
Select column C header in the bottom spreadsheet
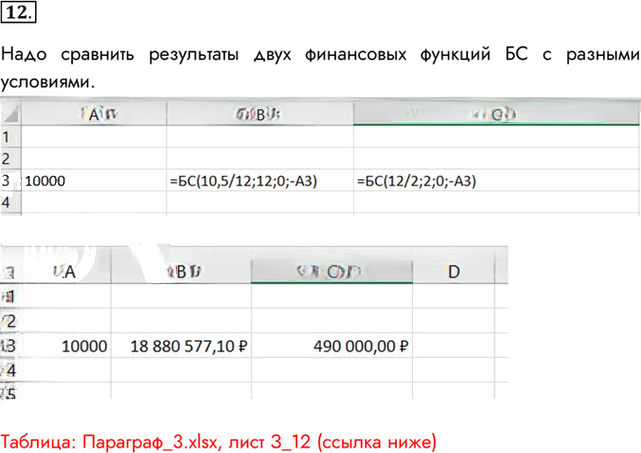coord(332,271)
